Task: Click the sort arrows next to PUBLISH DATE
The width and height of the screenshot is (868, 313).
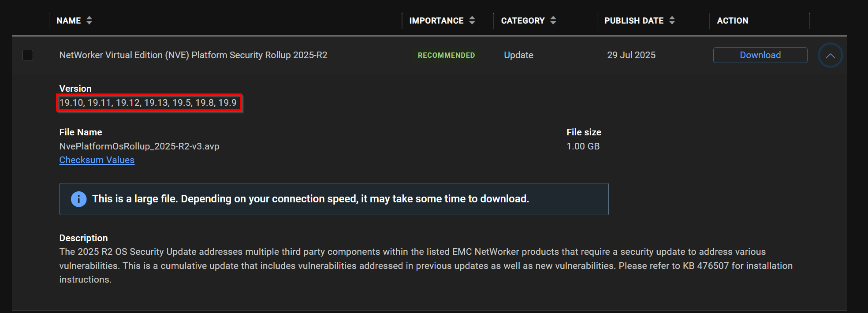Action: click(672, 20)
